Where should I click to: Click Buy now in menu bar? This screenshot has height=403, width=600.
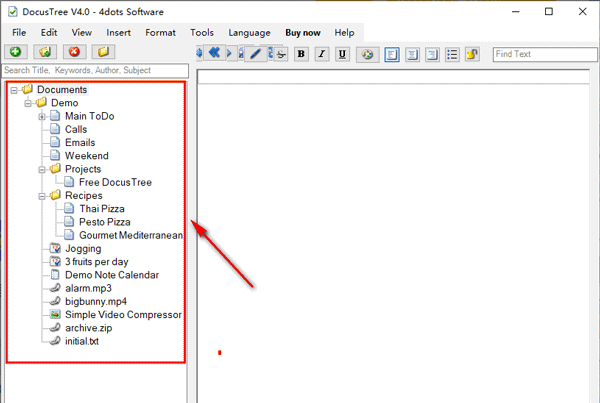pyautogui.click(x=303, y=33)
